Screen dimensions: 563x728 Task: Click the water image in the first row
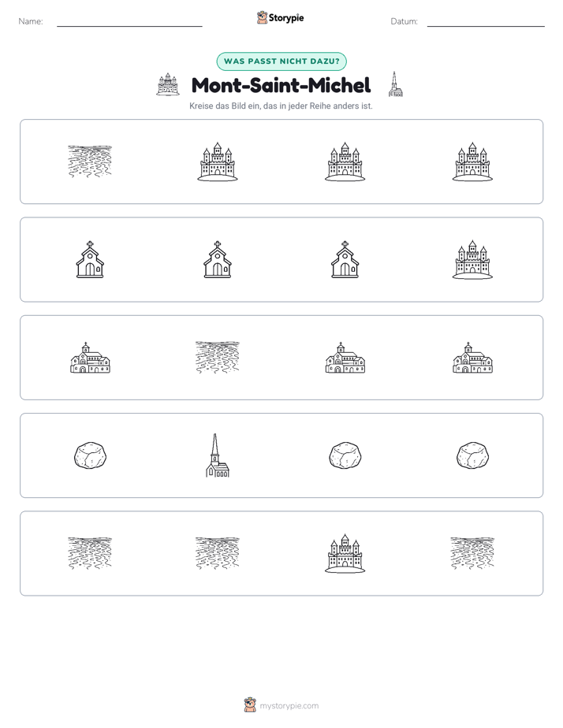point(90,162)
